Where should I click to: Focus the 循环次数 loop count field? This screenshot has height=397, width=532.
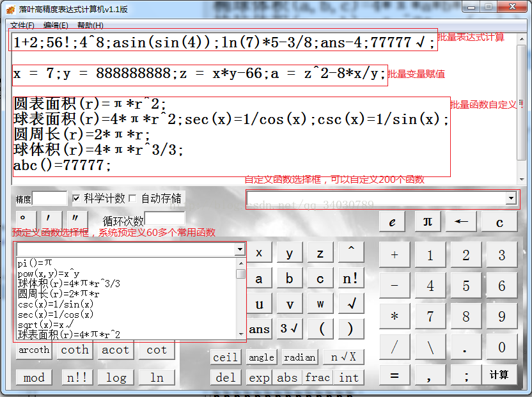(164, 218)
